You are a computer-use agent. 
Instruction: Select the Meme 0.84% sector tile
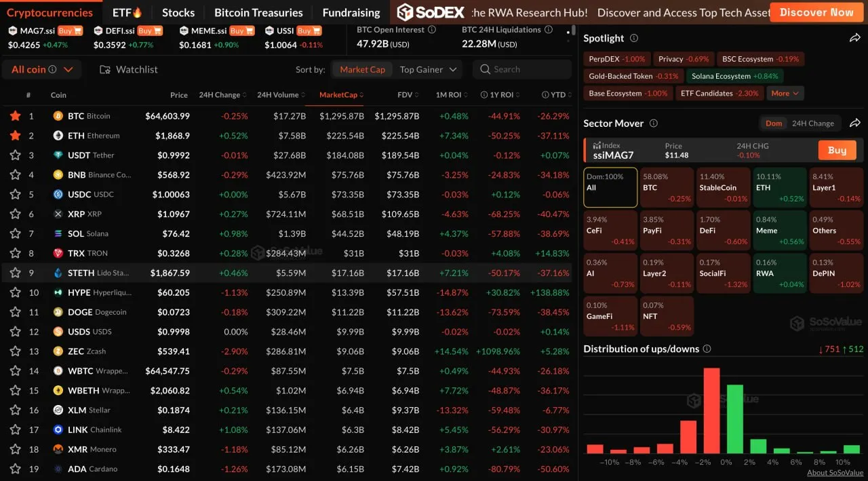point(780,230)
